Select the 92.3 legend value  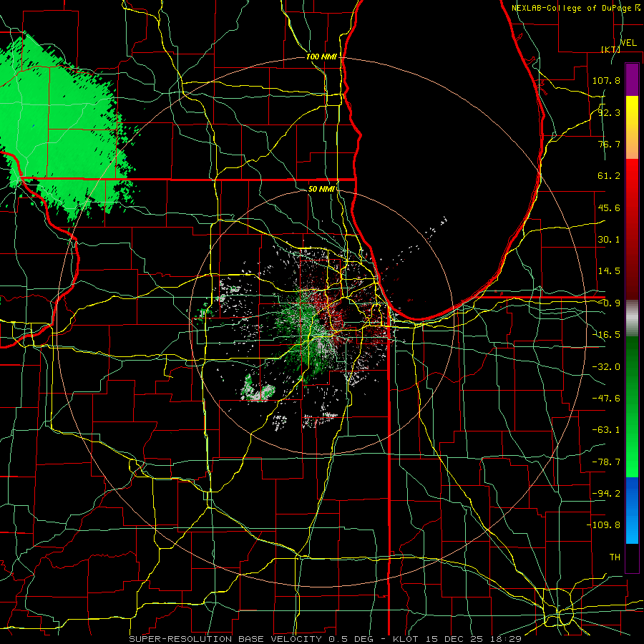click(x=609, y=112)
